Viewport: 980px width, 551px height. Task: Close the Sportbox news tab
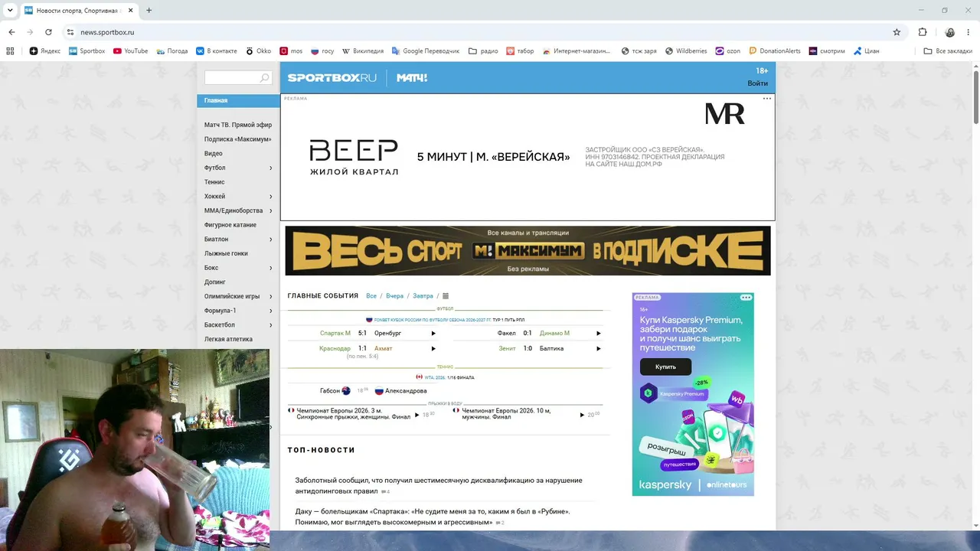[129, 11]
